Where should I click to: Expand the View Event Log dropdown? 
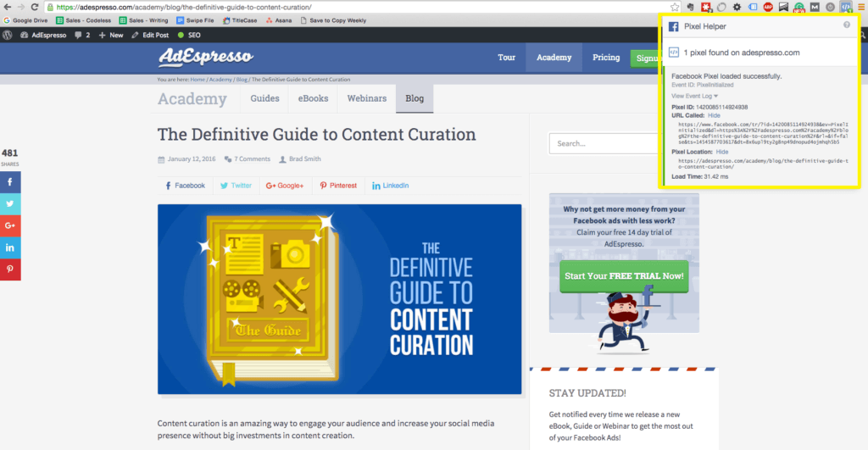click(x=695, y=96)
